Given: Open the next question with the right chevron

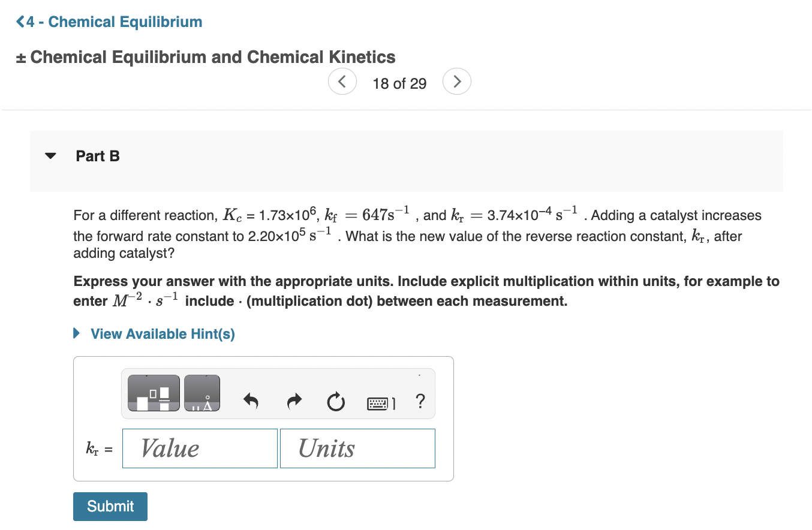Looking at the screenshot, I should (457, 81).
